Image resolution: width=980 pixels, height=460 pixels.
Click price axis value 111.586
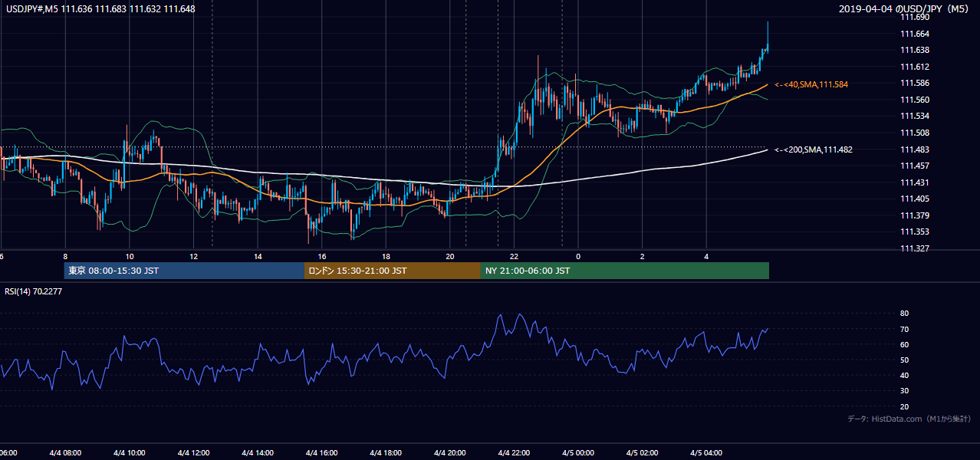point(914,83)
